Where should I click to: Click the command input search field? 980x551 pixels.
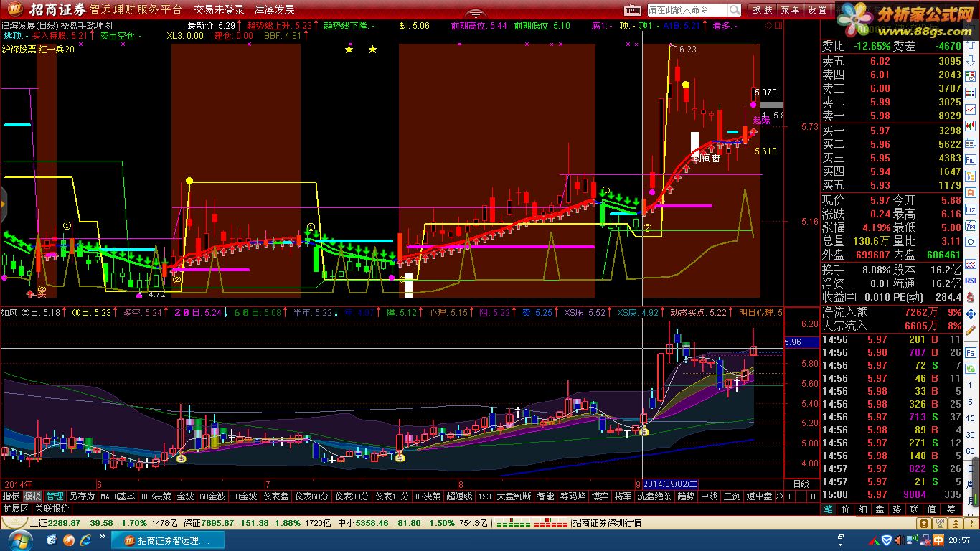click(x=687, y=10)
